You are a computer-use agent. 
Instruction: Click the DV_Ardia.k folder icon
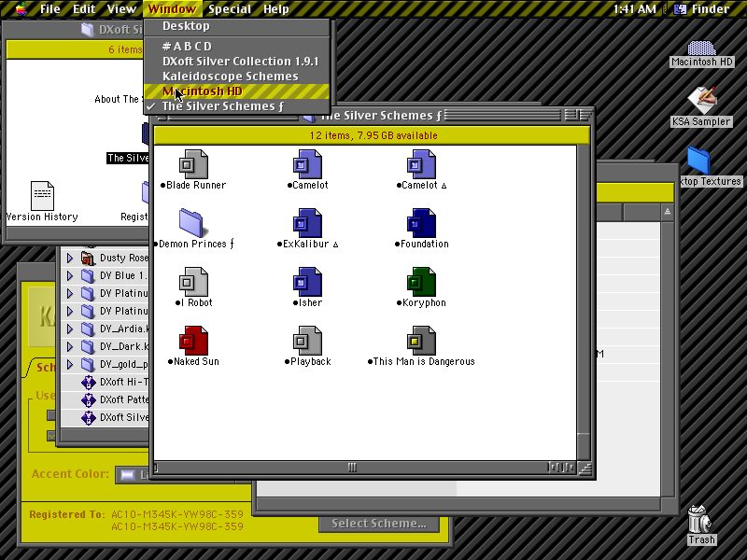(88, 329)
